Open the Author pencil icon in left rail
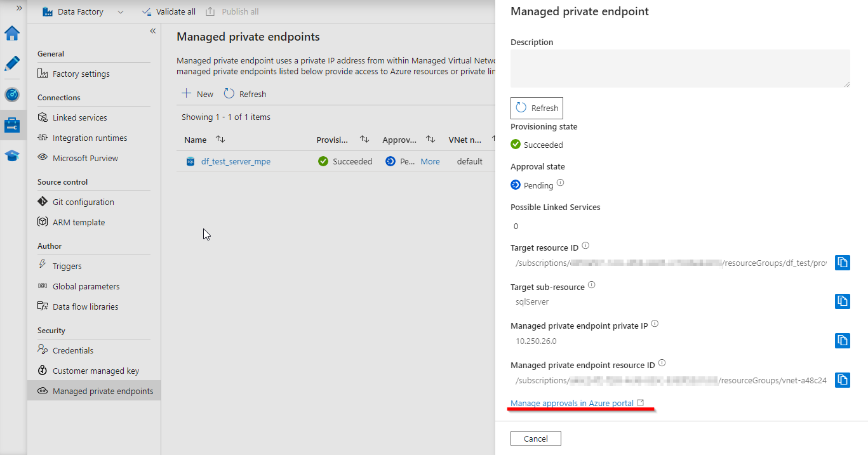The height and width of the screenshot is (455, 868). 12,63
